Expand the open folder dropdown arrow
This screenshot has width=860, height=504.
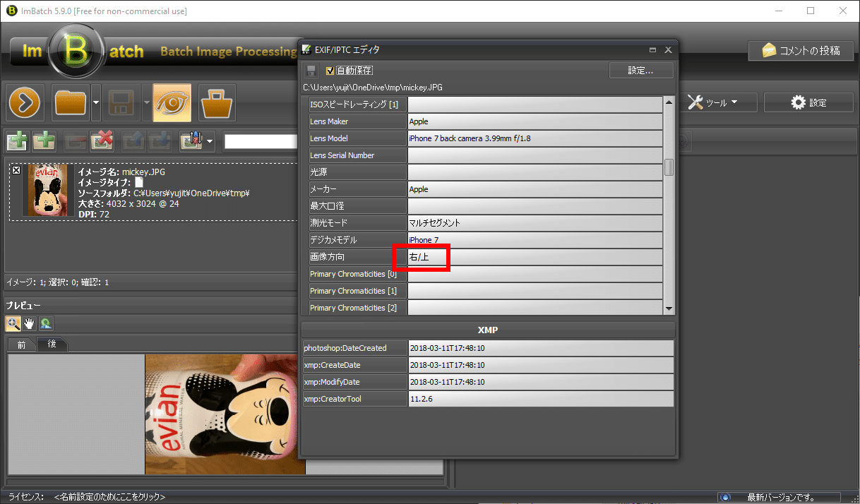(96, 103)
